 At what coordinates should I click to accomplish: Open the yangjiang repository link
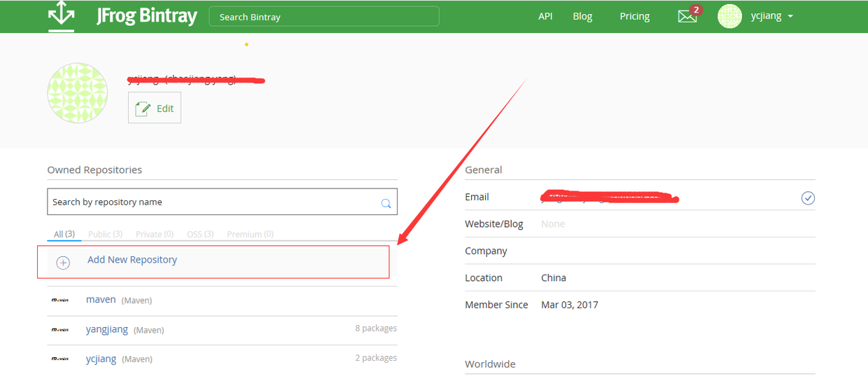pos(107,329)
